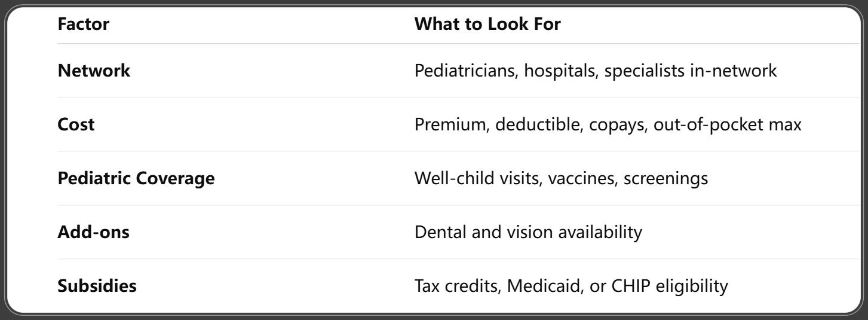Click the Factor column header
868x320 pixels.
coord(83,26)
